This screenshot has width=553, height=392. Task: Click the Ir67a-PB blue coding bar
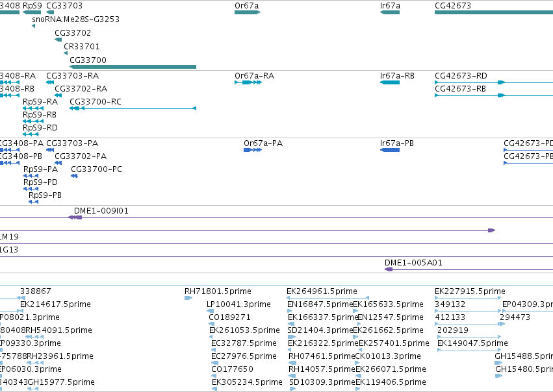[390, 150]
